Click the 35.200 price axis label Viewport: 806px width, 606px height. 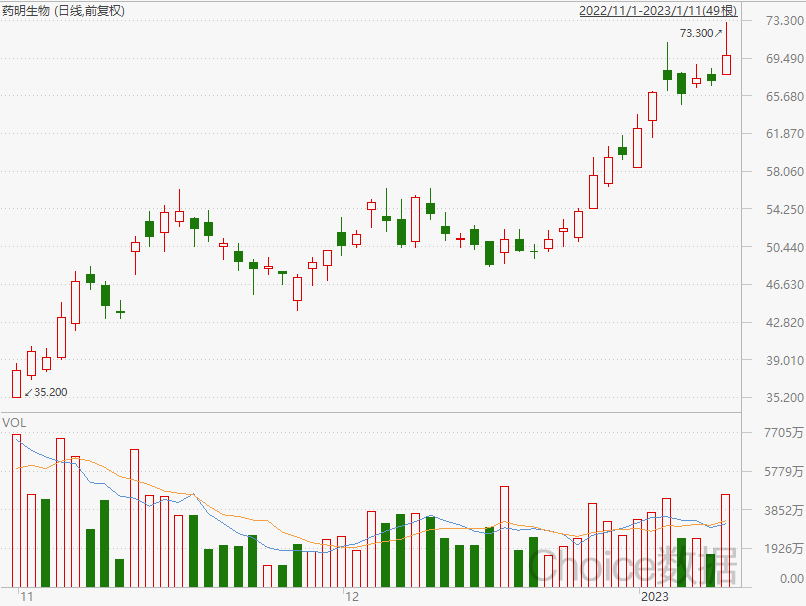[x=784, y=397]
